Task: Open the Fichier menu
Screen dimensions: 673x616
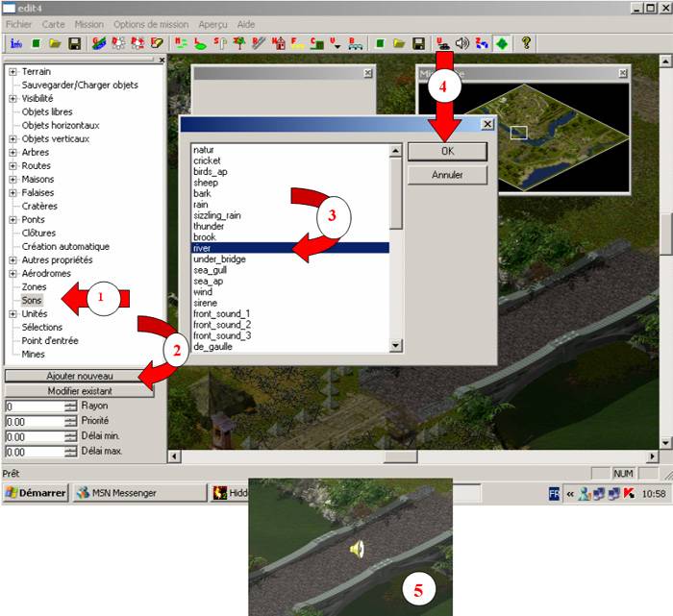Action: click(x=20, y=23)
